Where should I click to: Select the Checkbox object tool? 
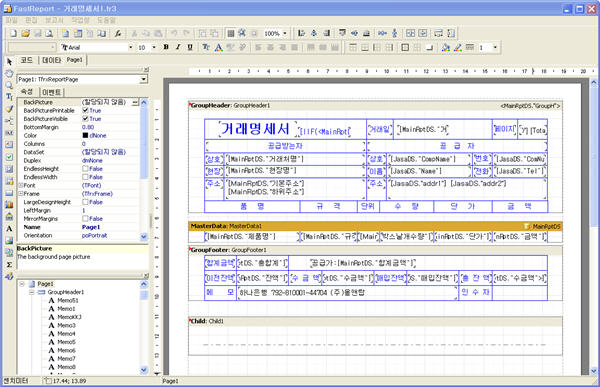[x=9, y=157]
